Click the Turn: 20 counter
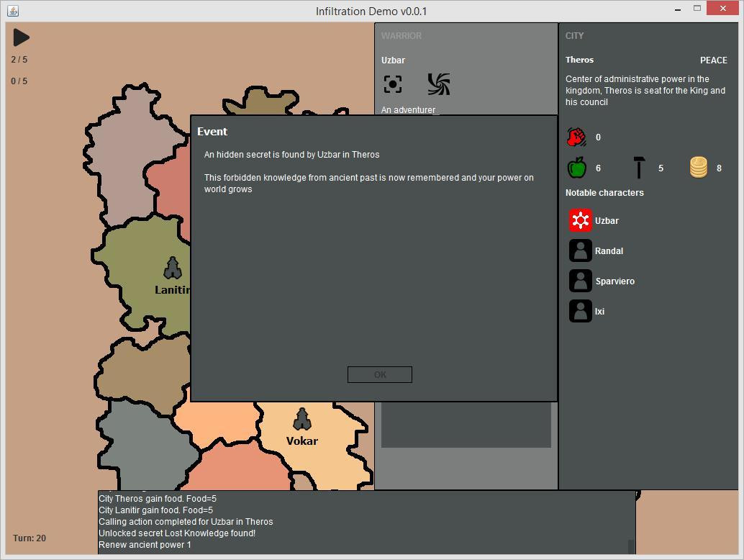Screen dimensions: 744x560 [30, 538]
